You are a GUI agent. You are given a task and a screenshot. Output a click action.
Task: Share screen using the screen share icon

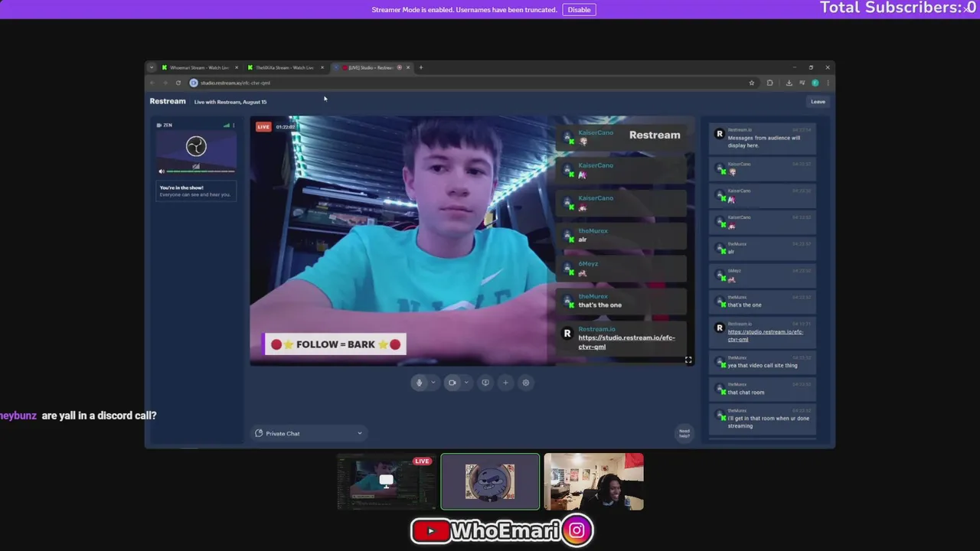(x=485, y=383)
